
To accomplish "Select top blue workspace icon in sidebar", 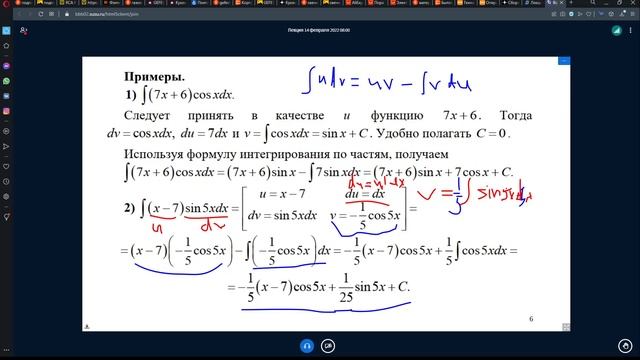I will [x=6, y=31].
